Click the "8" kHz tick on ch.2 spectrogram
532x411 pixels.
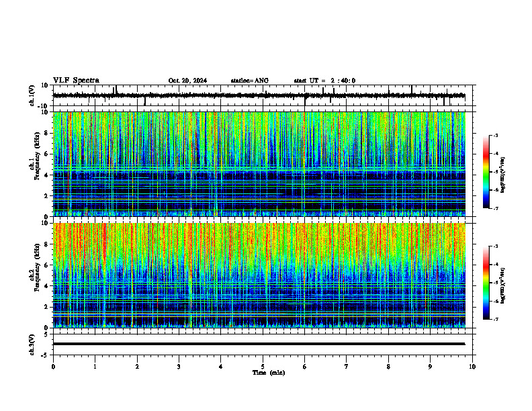pos(46,244)
